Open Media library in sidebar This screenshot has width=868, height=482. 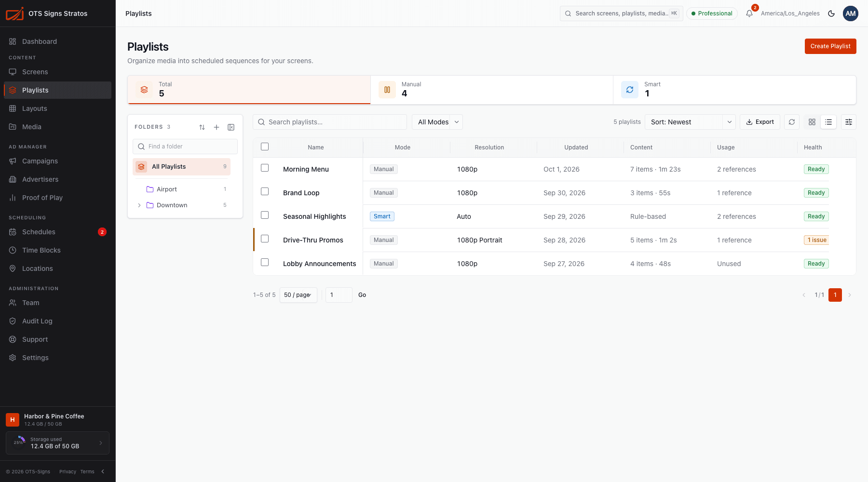click(x=58, y=127)
